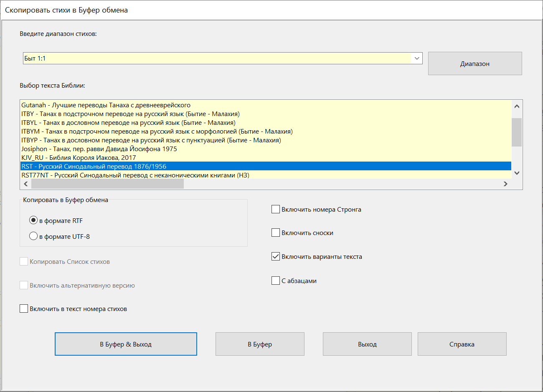Click the "В Буфер & Выход" button

coord(126,344)
